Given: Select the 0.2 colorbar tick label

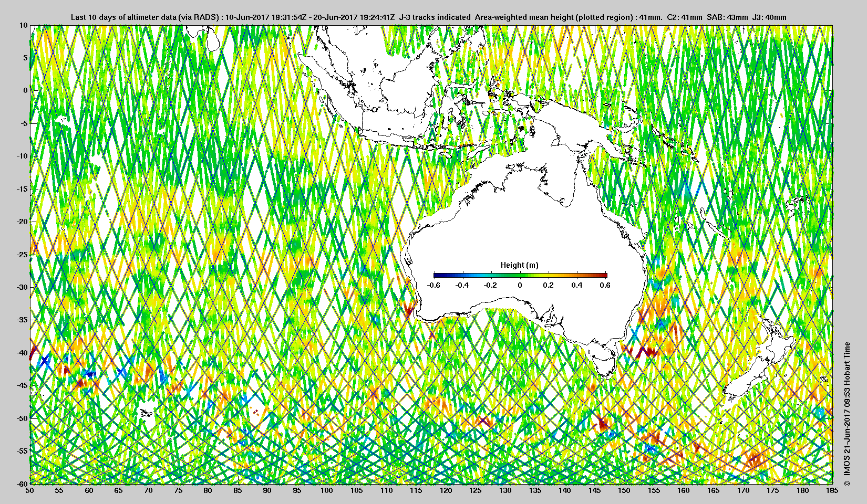Looking at the screenshot, I should [x=548, y=285].
